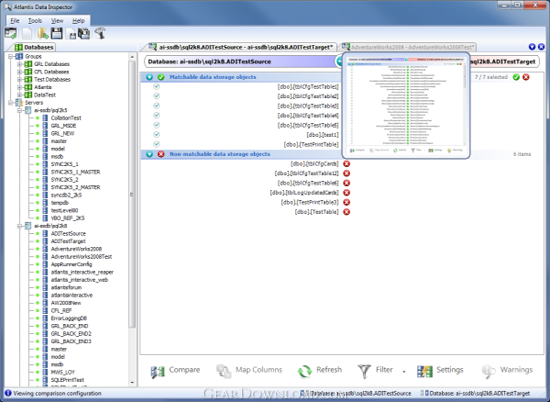Click green check icon in Matchable objects header
The image size is (550, 402).
[161, 77]
